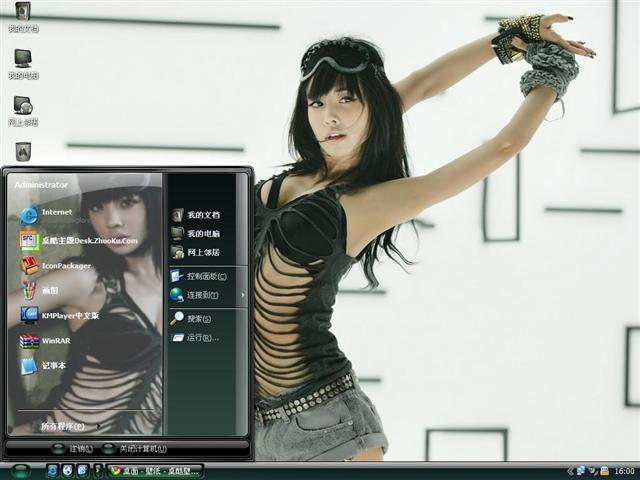Screen dimensions: 640x480
Task: Click the 注销 (Log Off) button
Action: pos(74,449)
